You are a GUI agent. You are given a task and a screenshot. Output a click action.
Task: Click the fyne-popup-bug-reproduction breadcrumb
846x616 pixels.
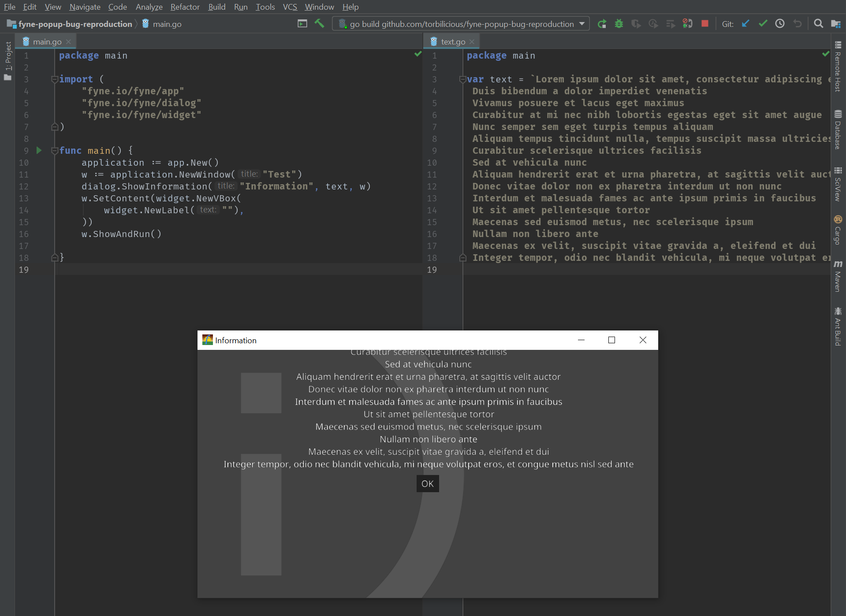tap(75, 24)
